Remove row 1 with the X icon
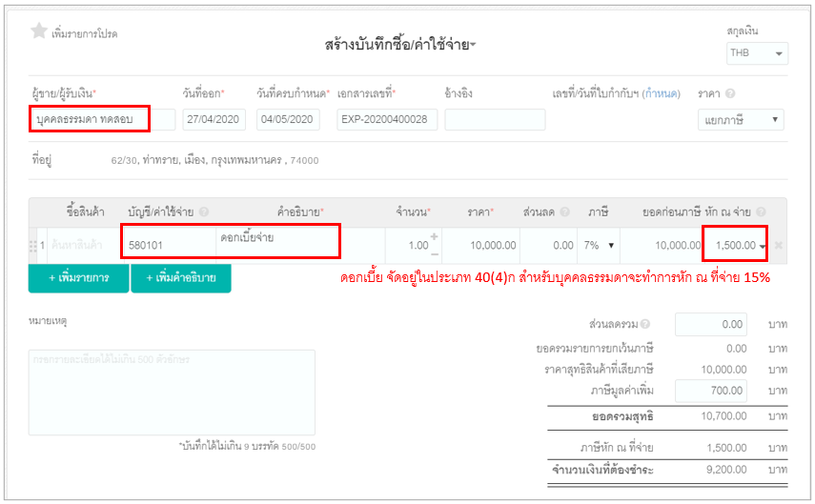This screenshot has height=504, width=815. tap(778, 245)
